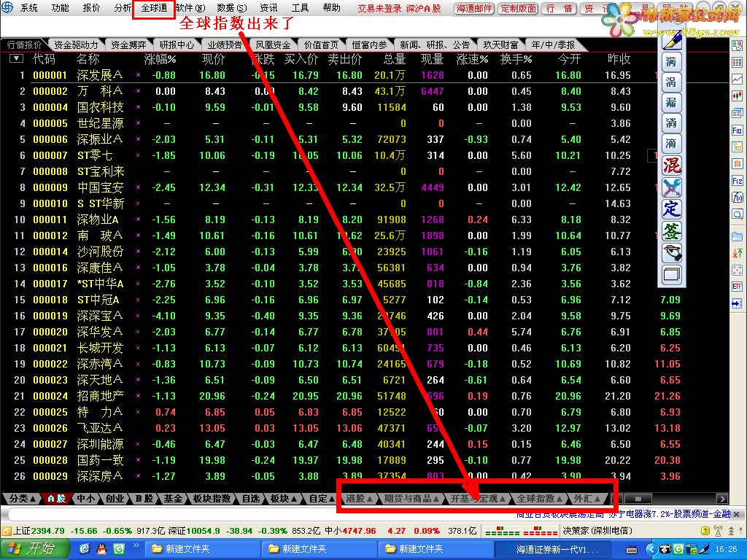Sort by the 换手% column header
The height and width of the screenshot is (560, 747).
click(x=516, y=59)
